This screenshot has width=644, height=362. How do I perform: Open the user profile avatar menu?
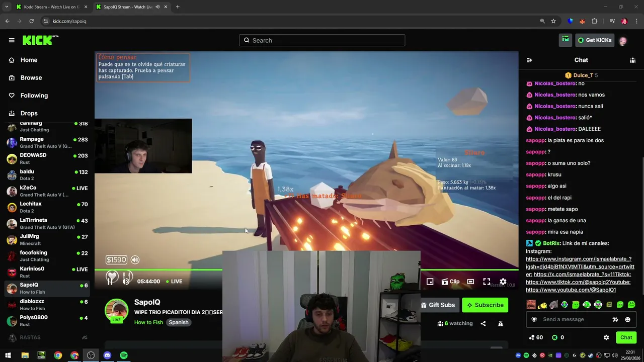point(623,40)
